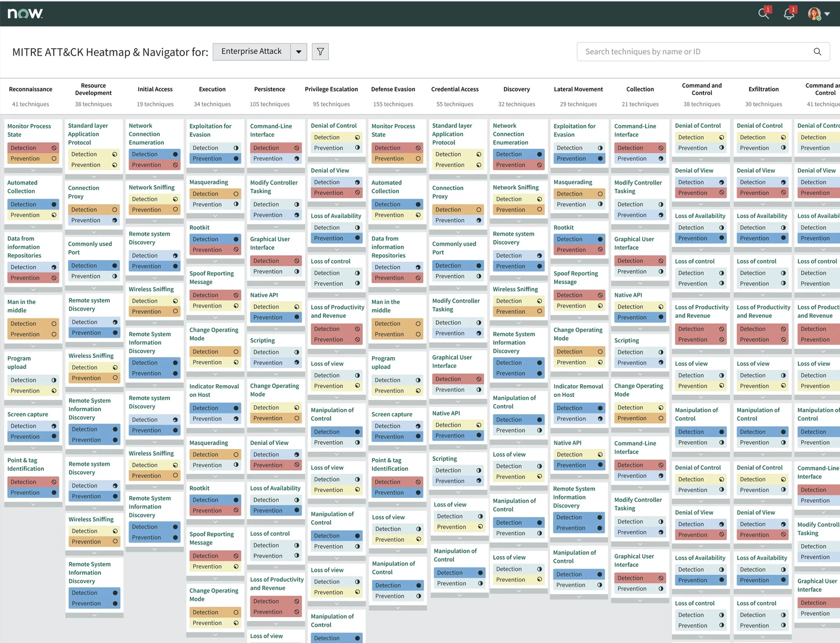Click empty circle icon on Automated Collection Prevention, Defense Evasion

(x=418, y=215)
